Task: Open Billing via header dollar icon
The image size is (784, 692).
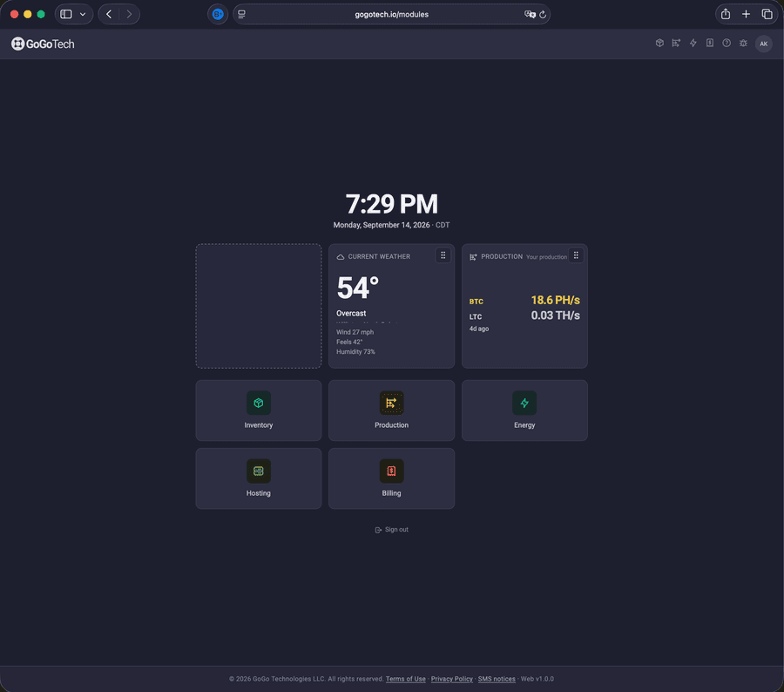Action: click(x=709, y=43)
